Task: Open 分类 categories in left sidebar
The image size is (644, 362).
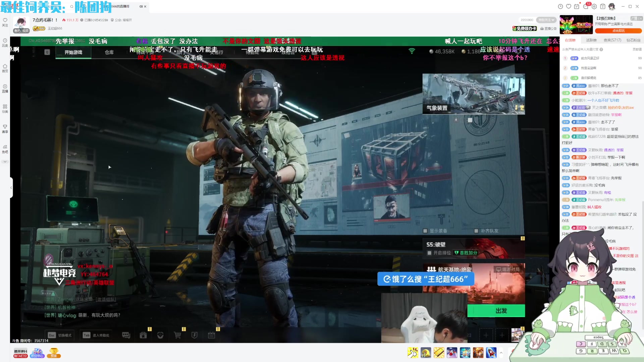Action: [x=5, y=109]
